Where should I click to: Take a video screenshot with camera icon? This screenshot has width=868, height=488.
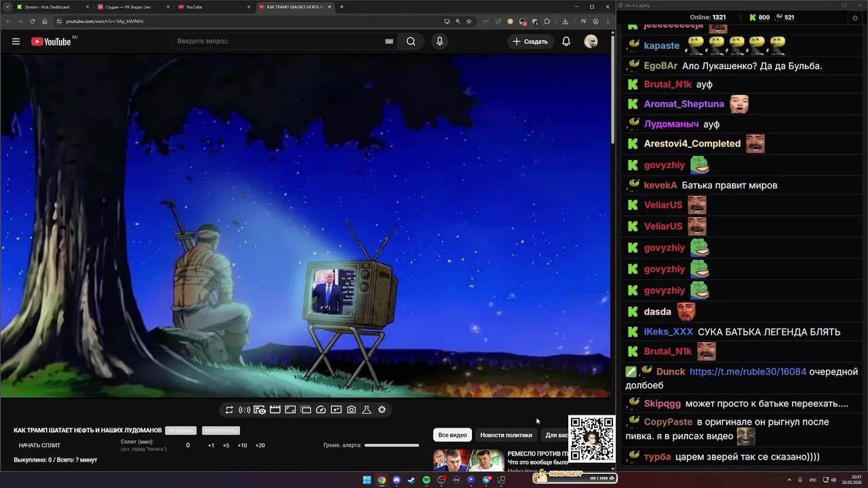coord(351,410)
